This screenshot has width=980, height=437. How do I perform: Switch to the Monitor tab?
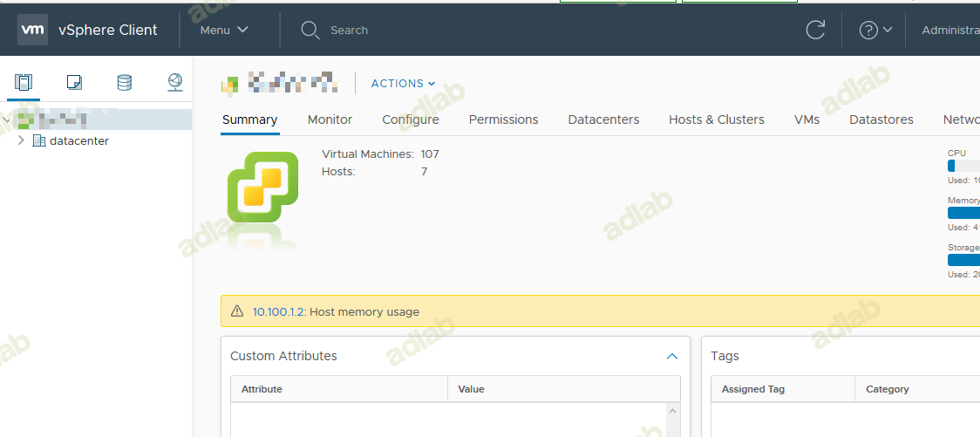point(330,119)
